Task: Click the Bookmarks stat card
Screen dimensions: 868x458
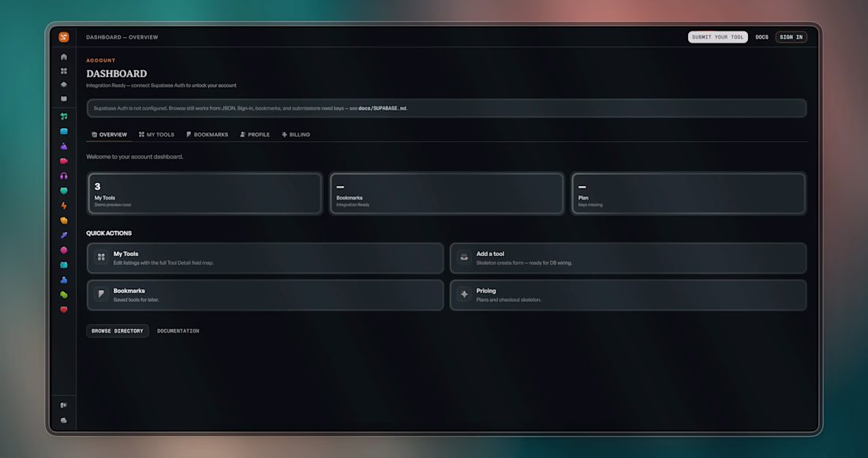Action: pos(446,194)
